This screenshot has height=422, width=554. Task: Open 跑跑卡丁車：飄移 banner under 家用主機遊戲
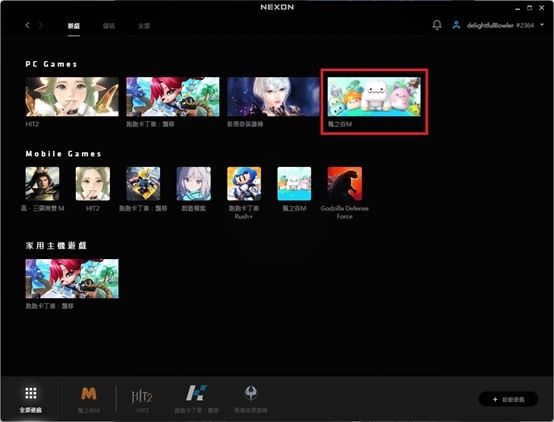(x=72, y=279)
